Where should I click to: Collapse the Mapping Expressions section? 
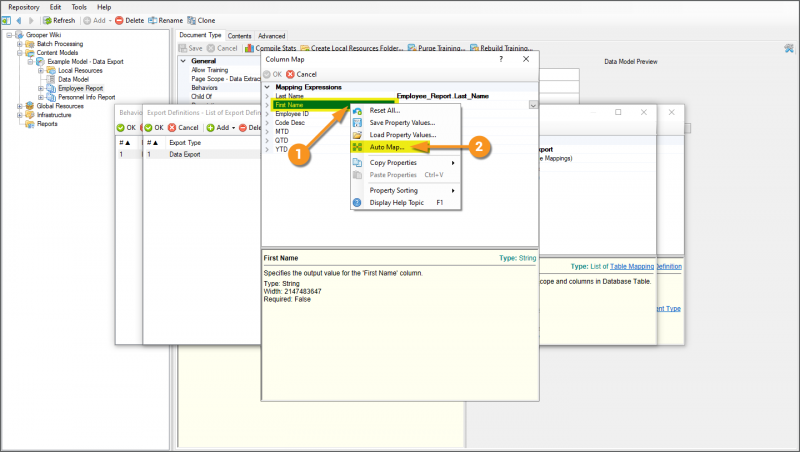(267, 87)
